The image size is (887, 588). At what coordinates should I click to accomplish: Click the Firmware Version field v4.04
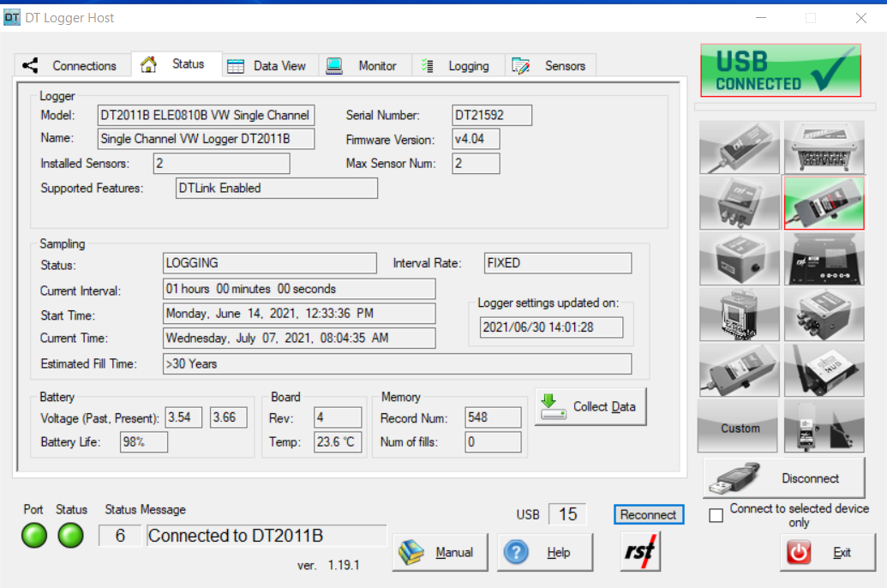(x=476, y=139)
